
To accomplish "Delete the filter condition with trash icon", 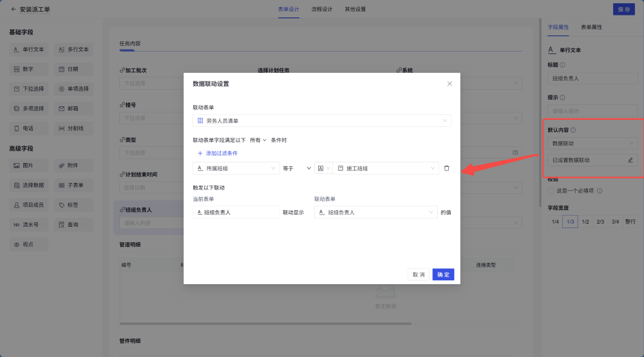I will click(x=446, y=168).
